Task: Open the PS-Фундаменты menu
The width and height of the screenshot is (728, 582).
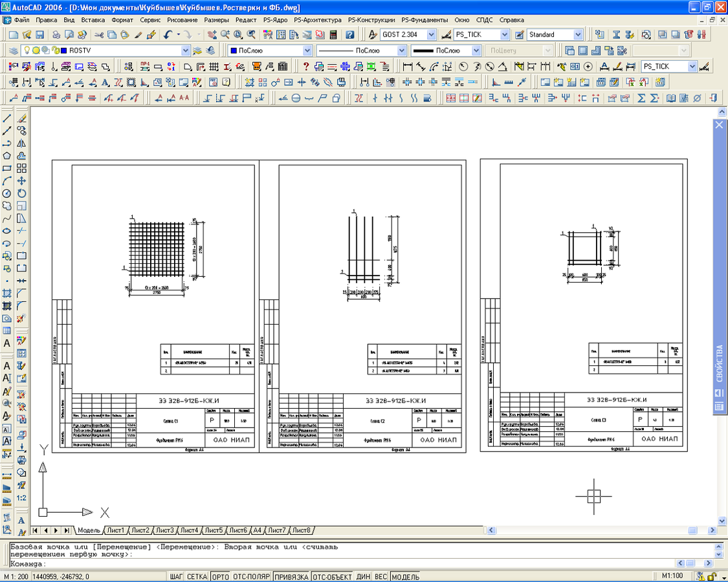Action: (x=425, y=20)
